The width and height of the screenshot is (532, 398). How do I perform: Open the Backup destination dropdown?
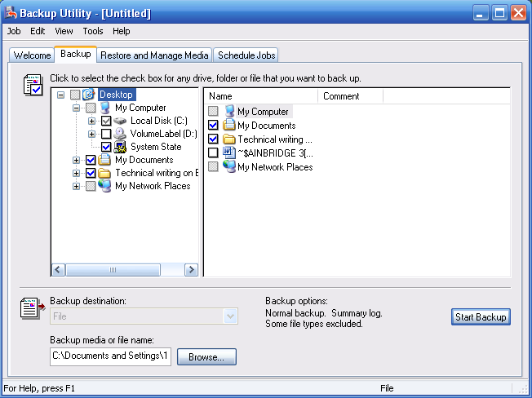tap(230, 316)
